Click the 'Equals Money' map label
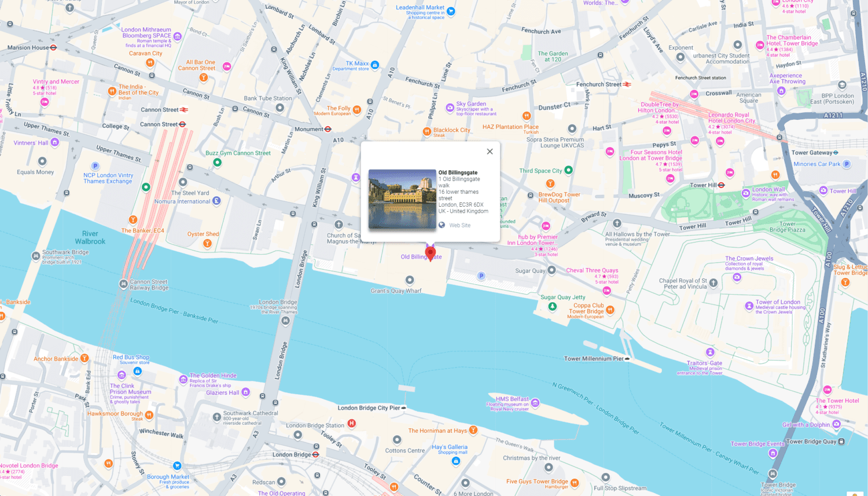 [35, 172]
